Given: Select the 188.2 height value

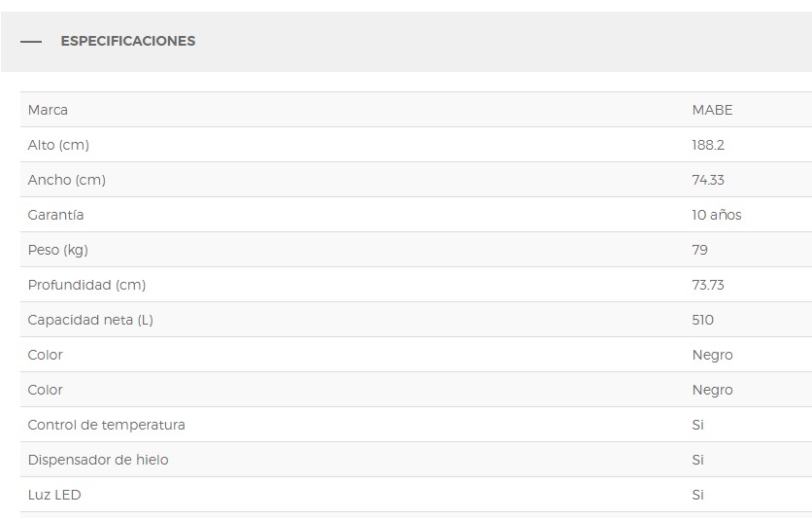Looking at the screenshot, I should [708, 145].
